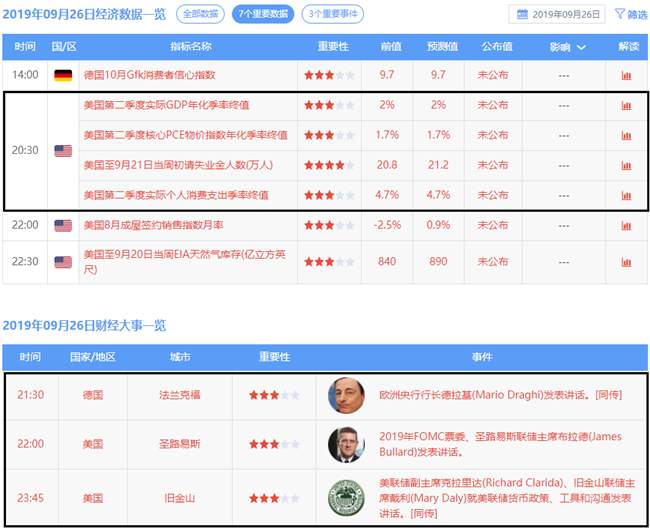Open Bullard speech event text

point(500,444)
